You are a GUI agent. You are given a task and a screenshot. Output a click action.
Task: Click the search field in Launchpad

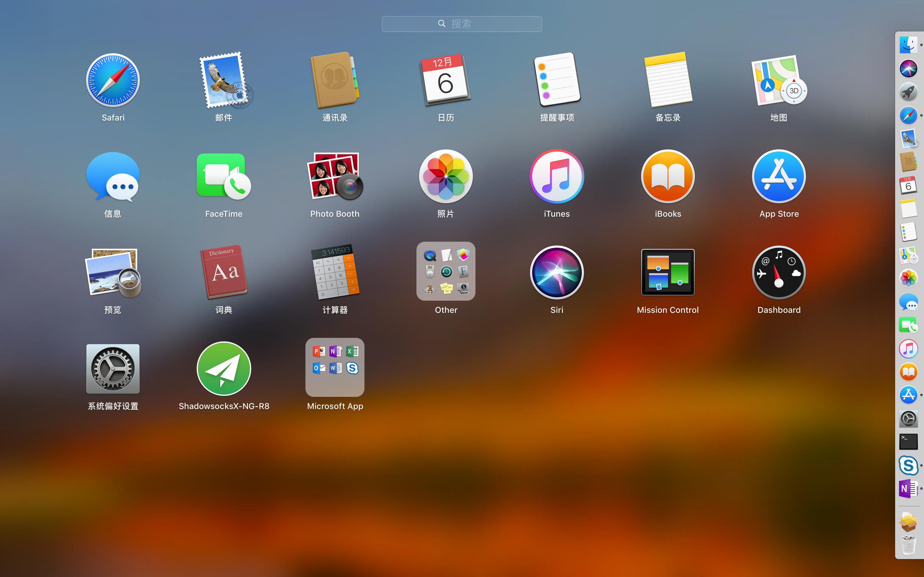click(x=462, y=23)
